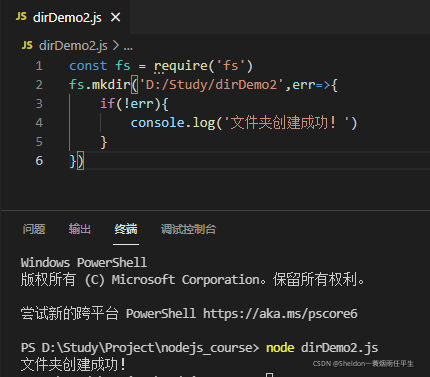The image size is (430, 377).
Task: Click the closing bracket on line 6
Action: coord(80,161)
